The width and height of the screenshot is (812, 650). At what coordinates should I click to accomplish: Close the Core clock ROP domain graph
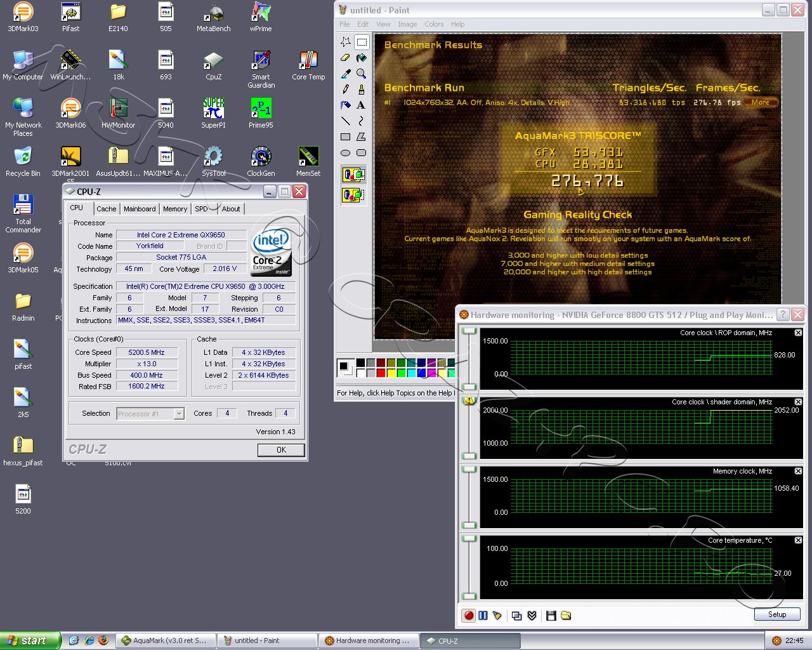pos(798,333)
